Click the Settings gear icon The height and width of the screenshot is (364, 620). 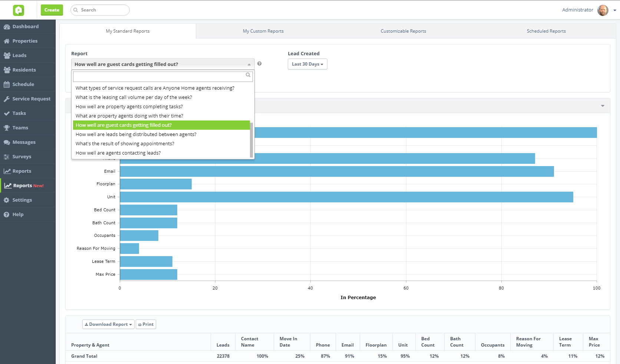(x=7, y=200)
